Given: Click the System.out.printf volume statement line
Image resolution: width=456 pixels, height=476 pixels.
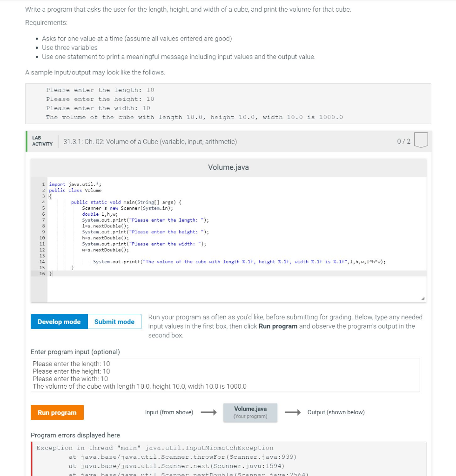Looking at the screenshot, I should click(239, 262).
